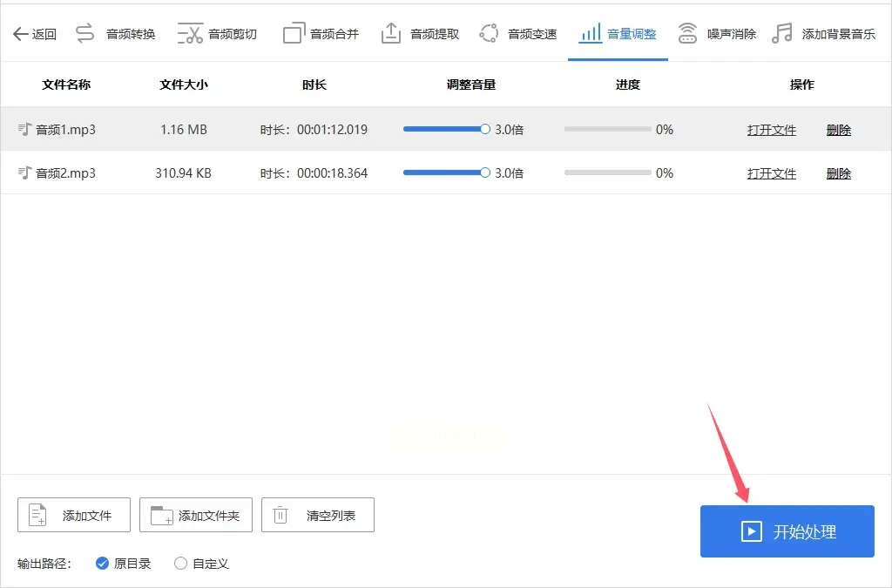Click progress bar of 音频1.mp3
Screen dimensions: 892x588
(x=607, y=129)
